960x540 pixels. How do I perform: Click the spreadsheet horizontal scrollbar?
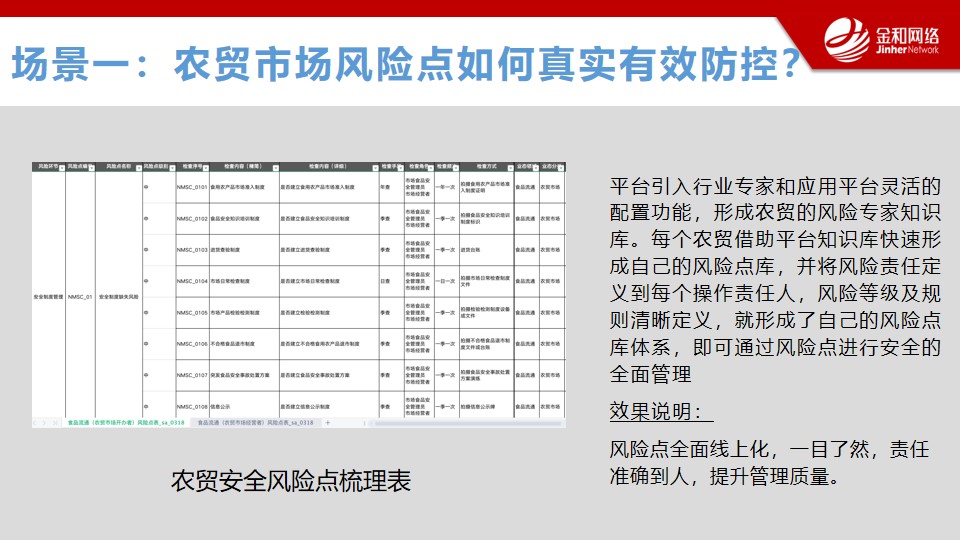[468, 423]
